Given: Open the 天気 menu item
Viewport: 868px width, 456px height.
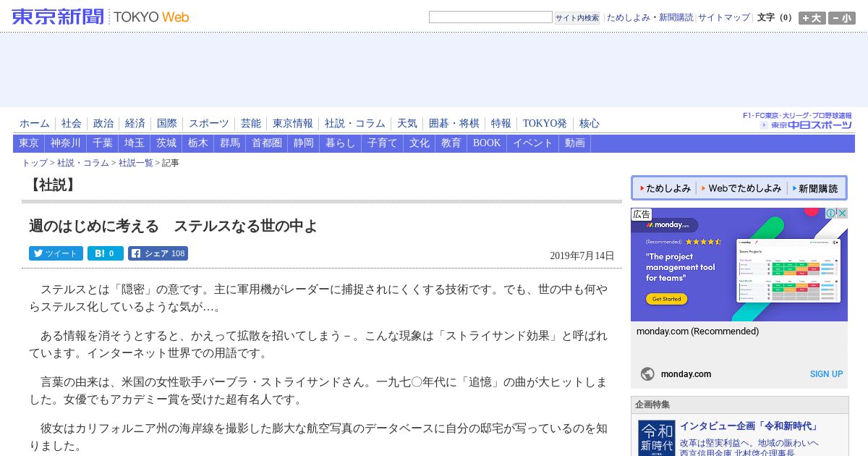Looking at the screenshot, I should point(407,124).
